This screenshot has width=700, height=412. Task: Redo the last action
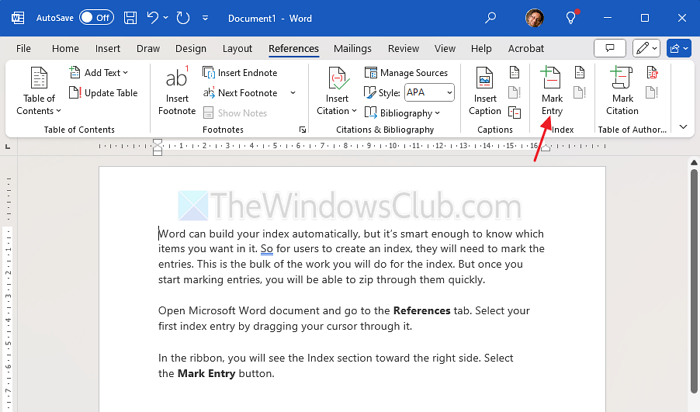pos(183,18)
